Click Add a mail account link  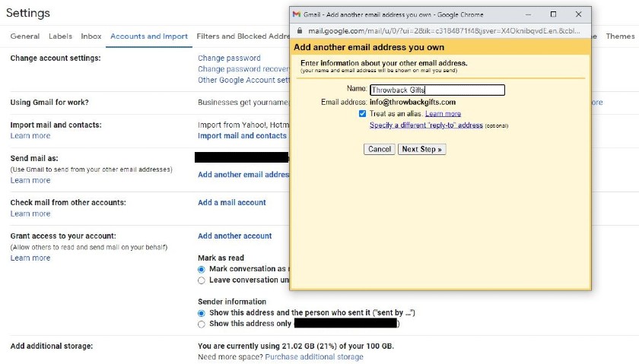pyautogui.click(x=232, y=202)
